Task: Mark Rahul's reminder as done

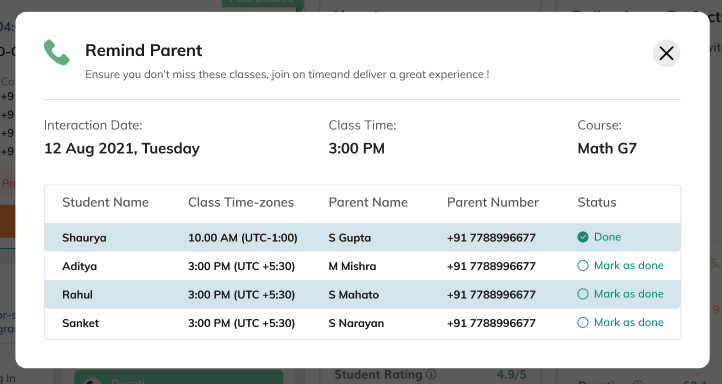Action: point(620,294)
